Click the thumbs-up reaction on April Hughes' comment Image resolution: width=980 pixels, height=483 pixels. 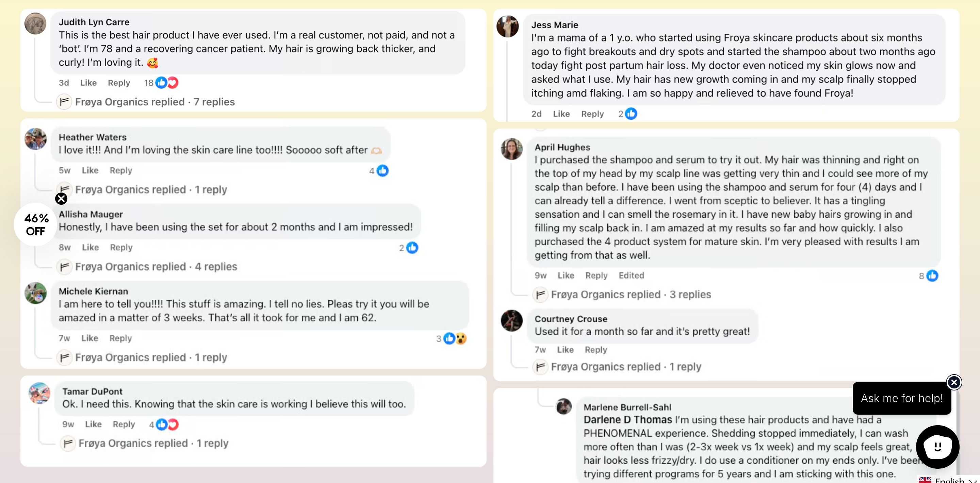point(932,276)
